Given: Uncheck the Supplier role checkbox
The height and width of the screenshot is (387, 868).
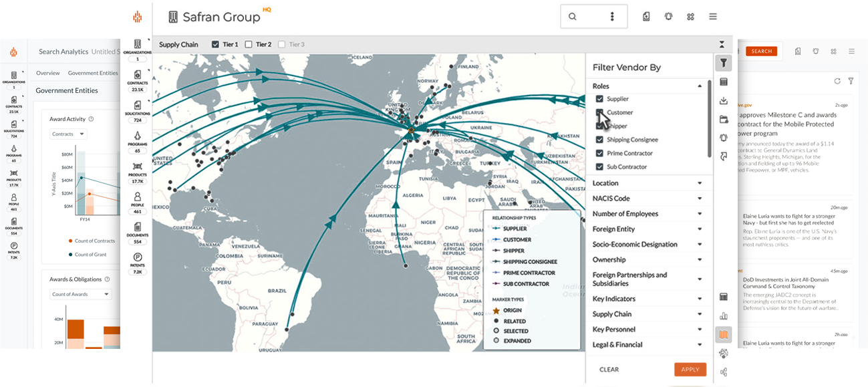Looking at the screenshot, I should pyautogui.click(x=599, y=99).
